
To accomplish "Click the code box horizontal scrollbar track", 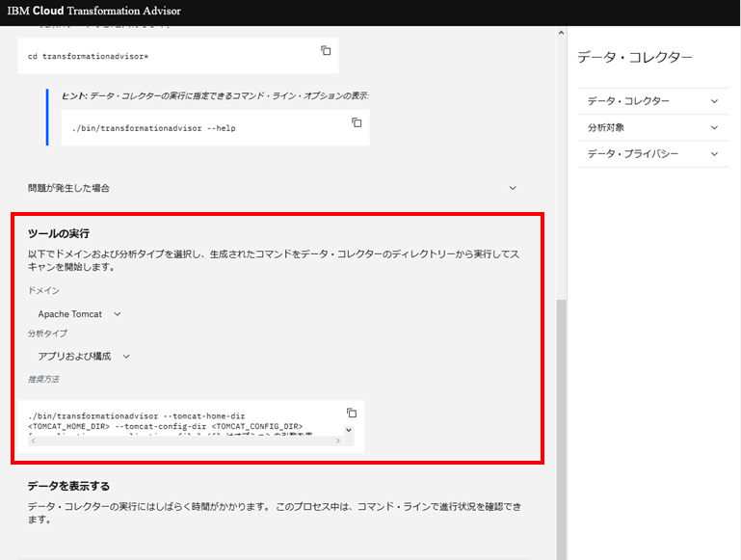I will click(x=185, y=440).
